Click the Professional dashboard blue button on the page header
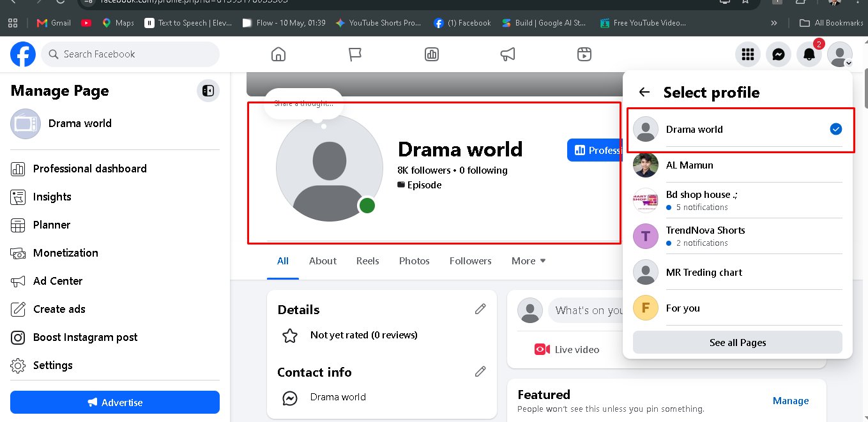Image resolution: width=868 pixels, height=422 pixels. point(595,150)
